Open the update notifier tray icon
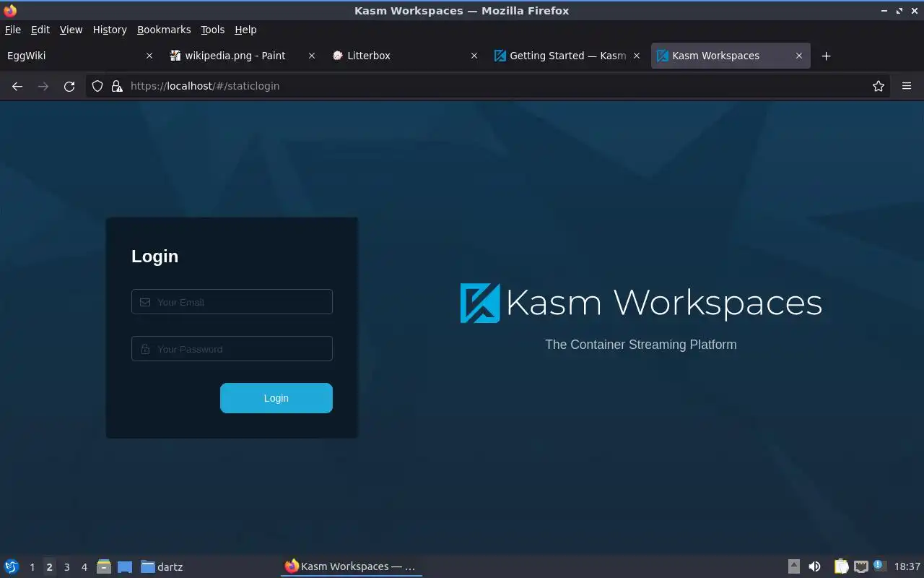 [879, 566]
